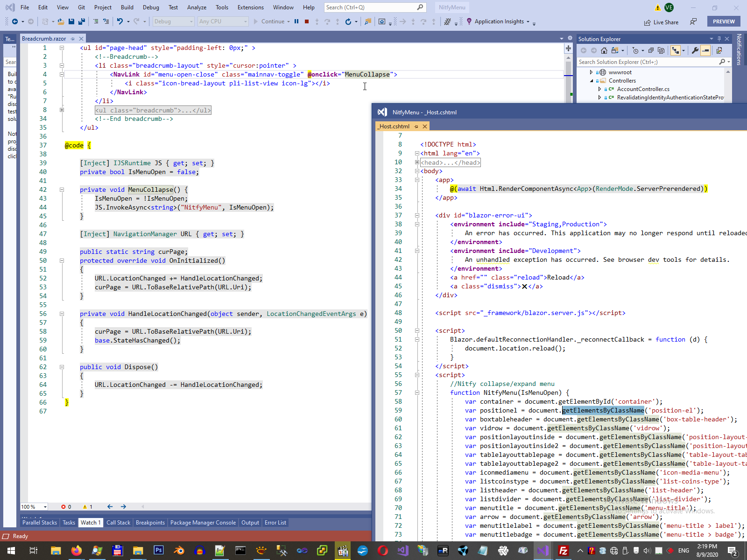Viewport: 747px width, 560px height.
Task: Click Collapse All in Solution Explorer
Action: [x=651, y=50]
